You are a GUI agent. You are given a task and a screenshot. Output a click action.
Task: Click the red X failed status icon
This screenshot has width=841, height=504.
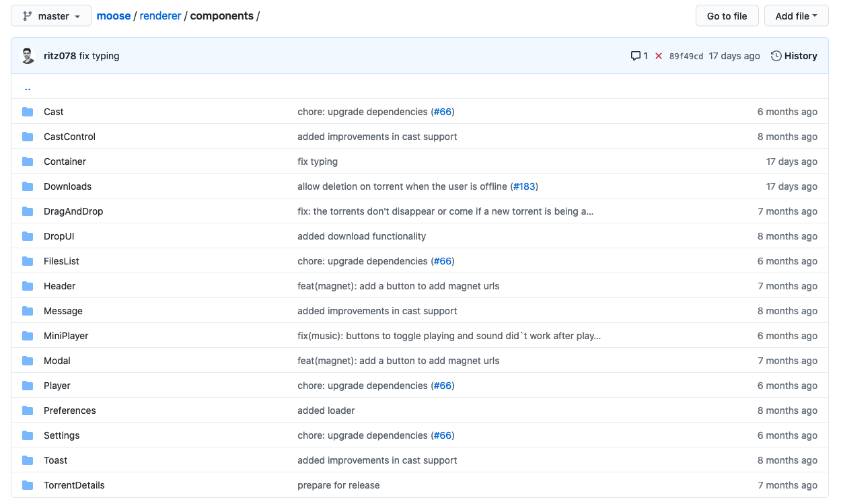point(659,56)
